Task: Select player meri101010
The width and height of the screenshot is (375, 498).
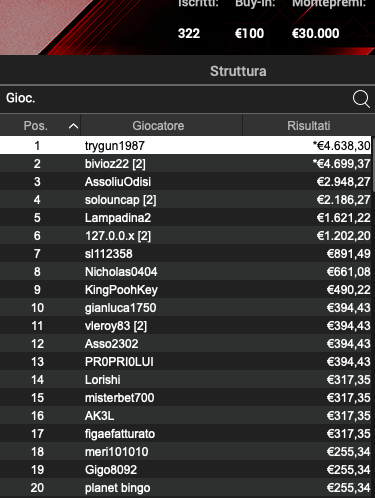Action: click(x=185, y=451)
